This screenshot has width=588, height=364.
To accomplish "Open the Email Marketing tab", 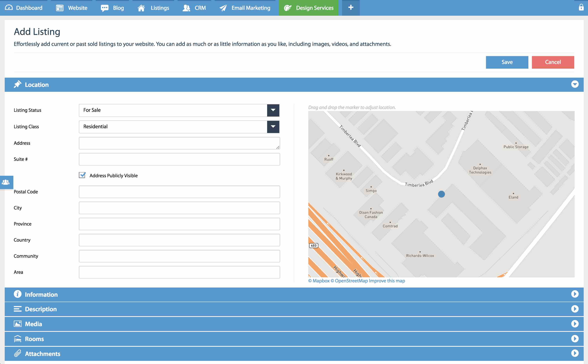I will click(x=245, y=8).
